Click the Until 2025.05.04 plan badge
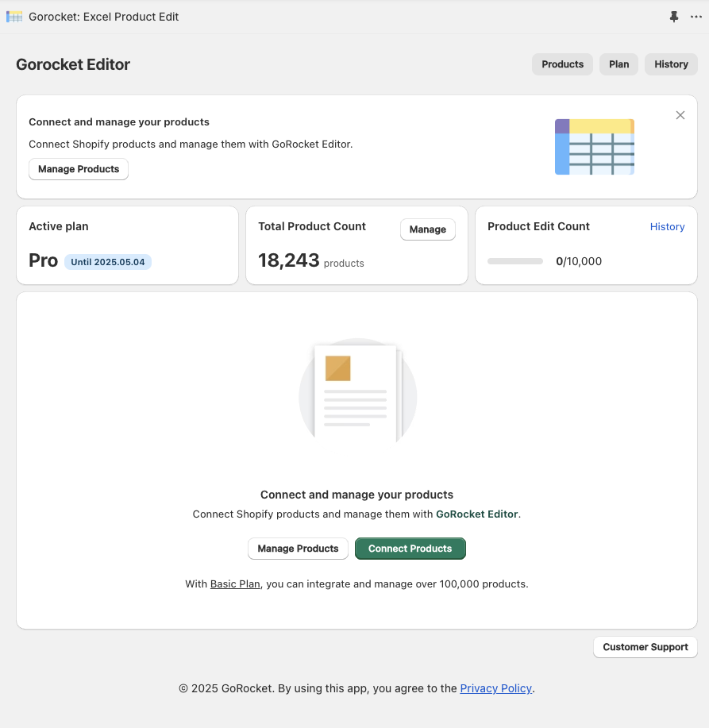Screen dimensions: 709x728 click(108, 262)
